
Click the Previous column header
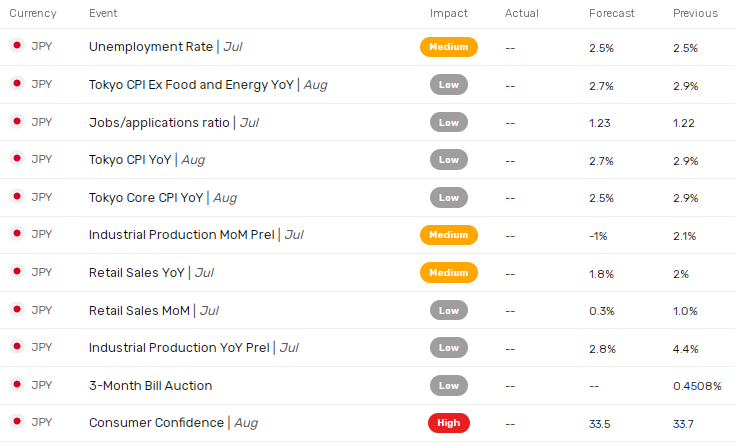coord(695,13)
